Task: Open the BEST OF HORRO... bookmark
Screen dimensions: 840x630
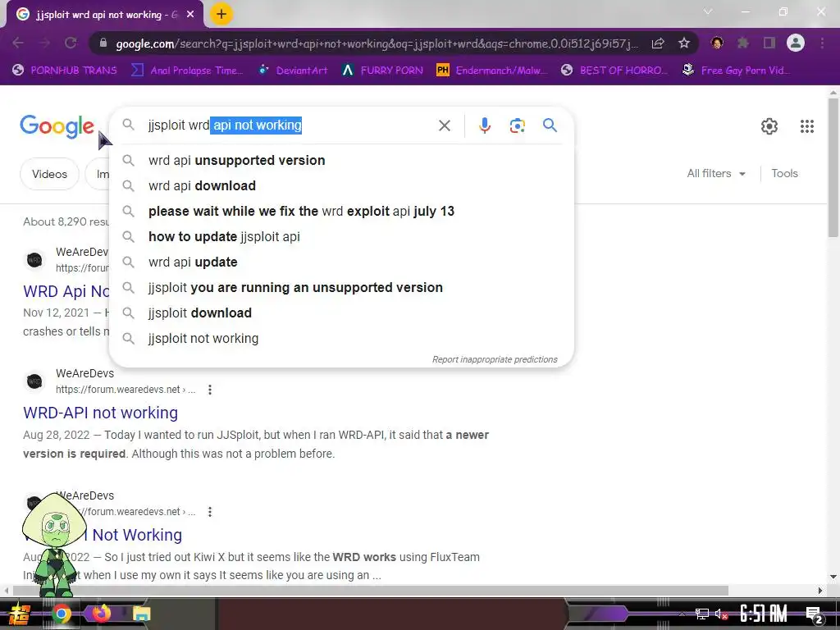Action: [x=614, y=71]
